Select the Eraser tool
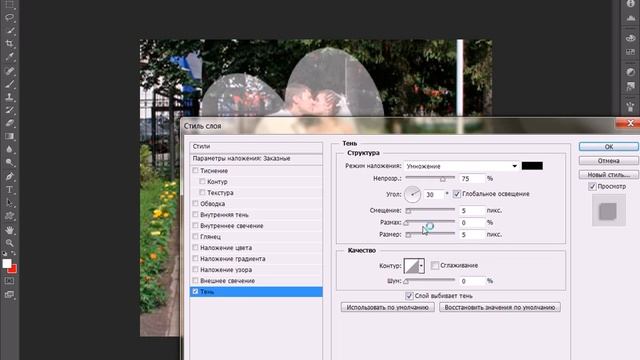Screen dimensions: 640x360 [9, 123]
